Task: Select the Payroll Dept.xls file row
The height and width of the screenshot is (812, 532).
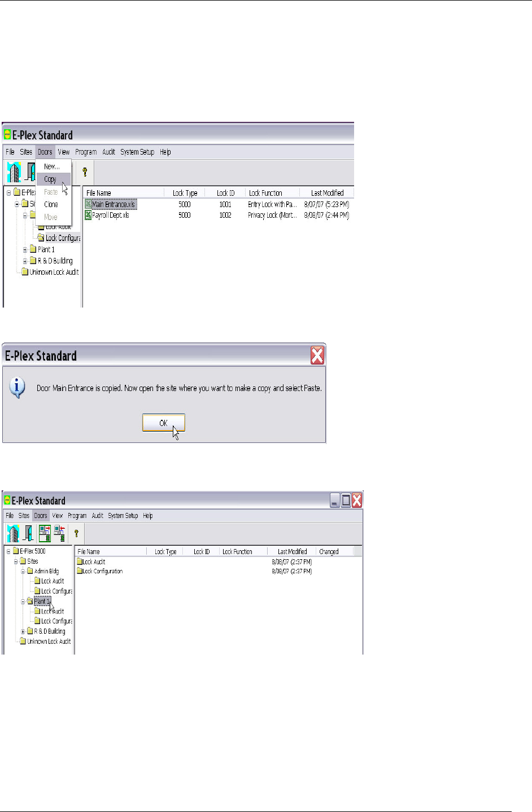Action: click(217, 215)
